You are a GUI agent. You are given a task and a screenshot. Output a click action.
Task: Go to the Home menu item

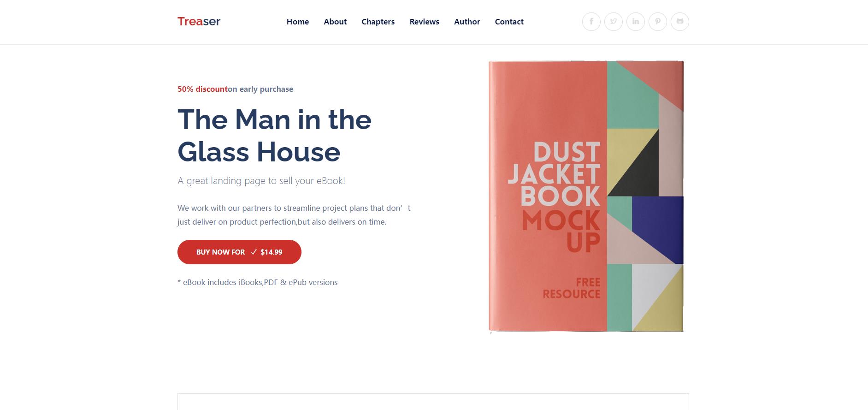click(x=298, y=22)
